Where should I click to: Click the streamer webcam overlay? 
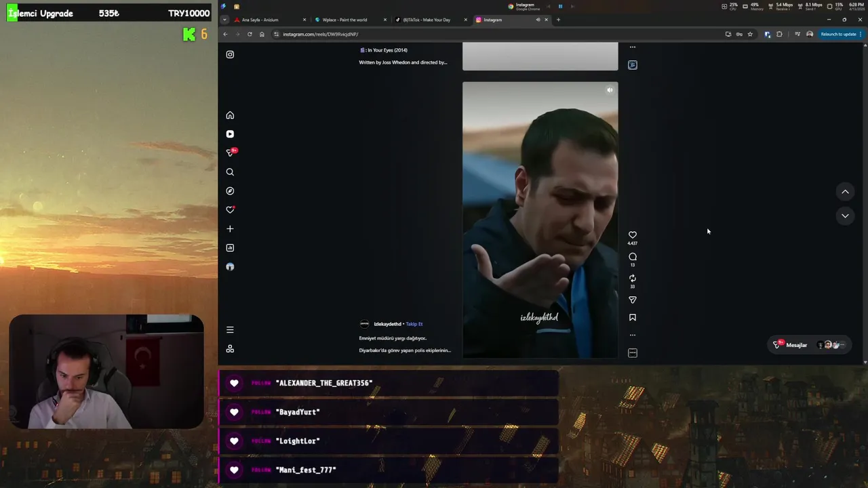point(106,372)
